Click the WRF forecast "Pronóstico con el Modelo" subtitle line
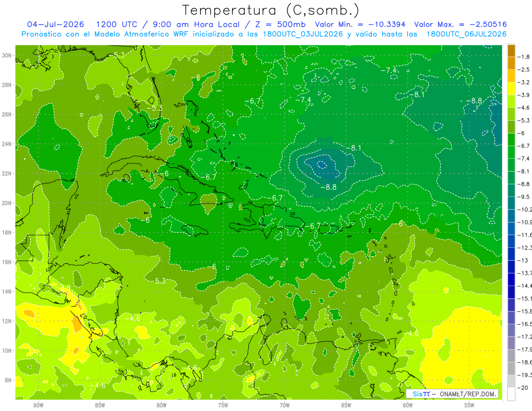The height and width of the screenshot is (411, 532). [x=264, y=34]
